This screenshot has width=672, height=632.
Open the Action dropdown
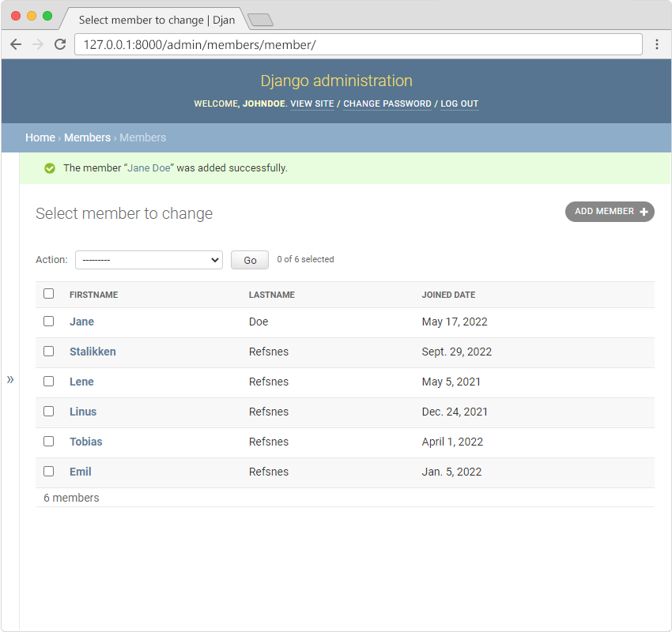click(149, 260)
